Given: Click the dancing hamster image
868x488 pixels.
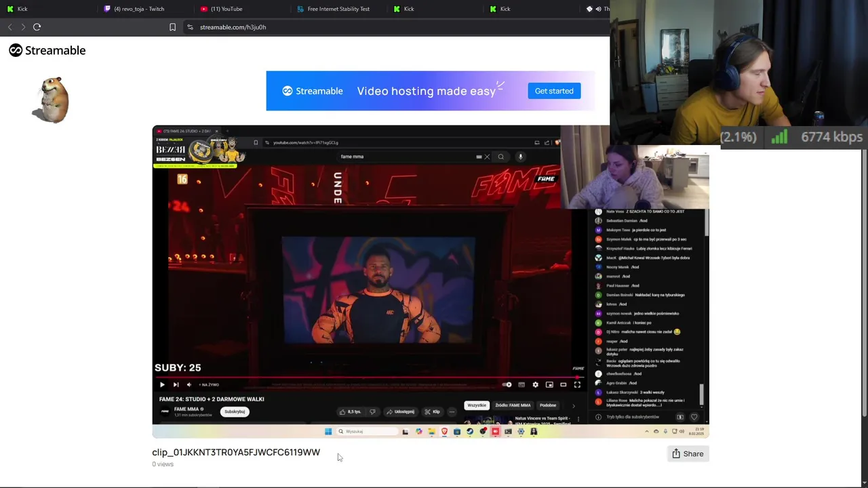Looking at the screenshot, I should tap(51, 100).
